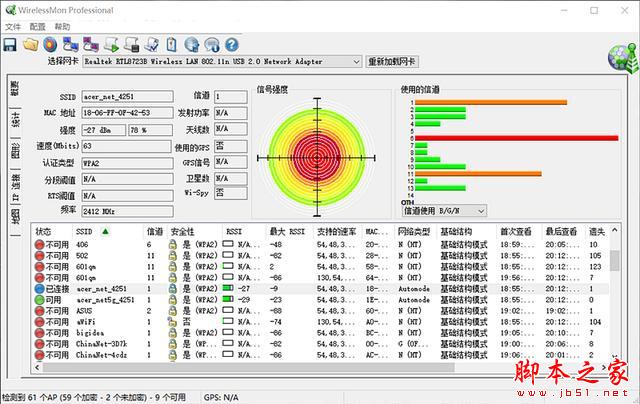Switch to the 统计 vertical tab

[x=15, y=120]
